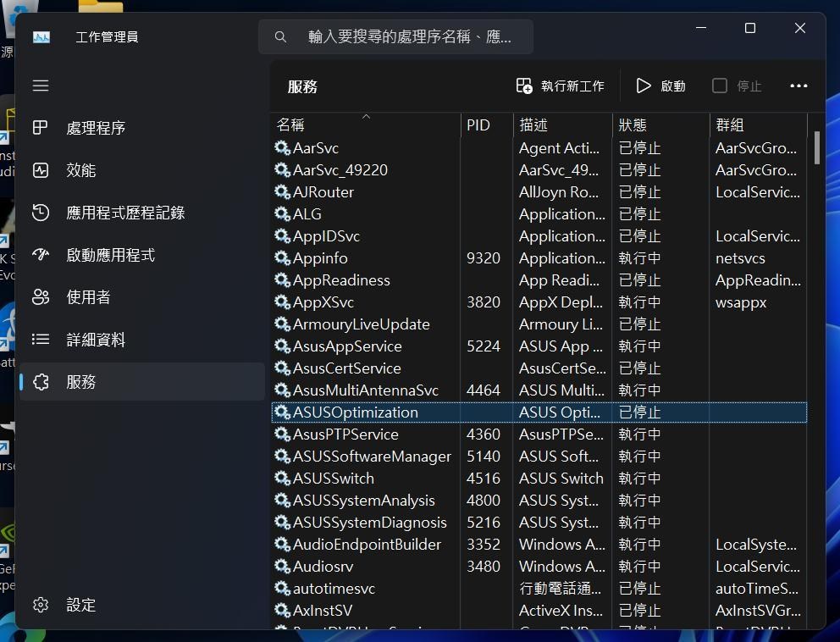Open the Processes (處理程序) page

[x=142, y=128]
